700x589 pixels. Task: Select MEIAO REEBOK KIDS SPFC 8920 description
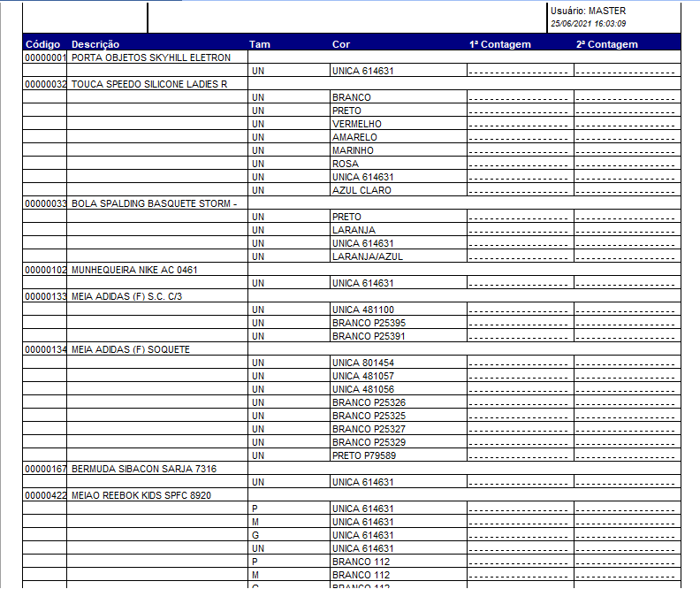(141, 495)
